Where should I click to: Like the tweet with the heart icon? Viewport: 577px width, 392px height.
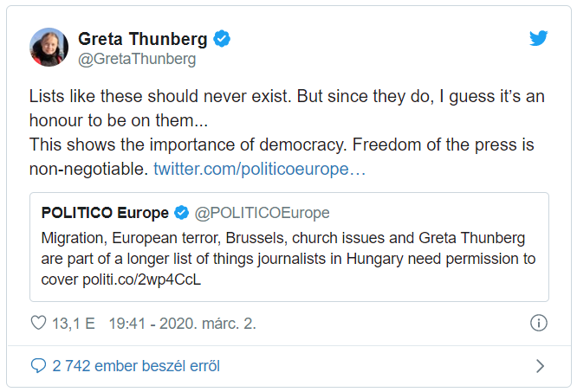pos(38,324)
